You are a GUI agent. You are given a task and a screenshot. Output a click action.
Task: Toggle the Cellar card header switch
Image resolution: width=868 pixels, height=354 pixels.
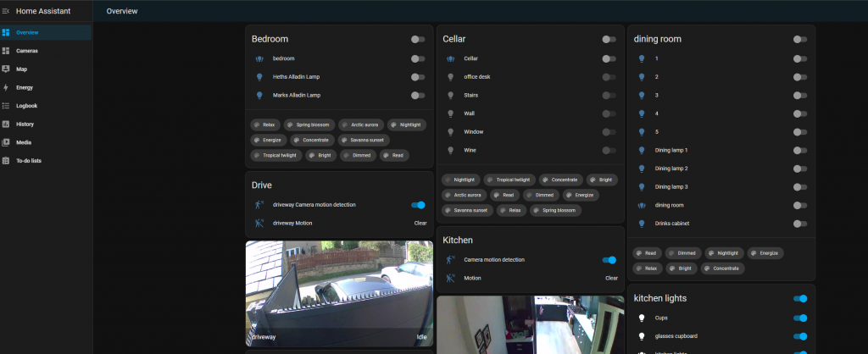tap(609, 39)
